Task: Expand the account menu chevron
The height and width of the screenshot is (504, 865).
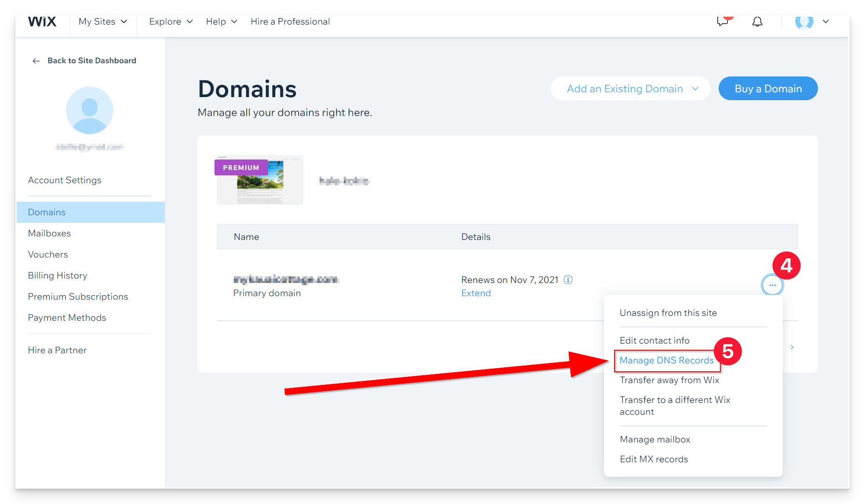Action: [825, 22]
